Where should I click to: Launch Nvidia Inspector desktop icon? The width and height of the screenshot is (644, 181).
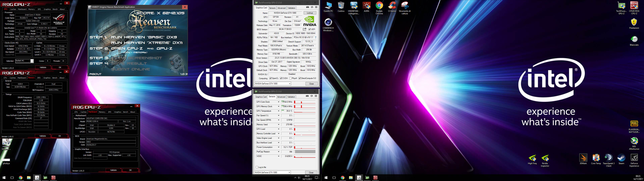click(x=545, y=161)
